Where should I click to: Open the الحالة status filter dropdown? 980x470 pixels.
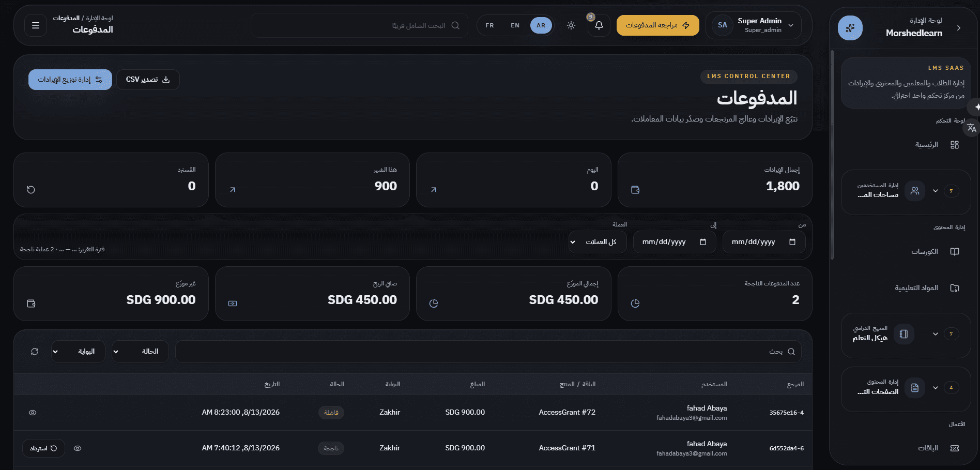140,352
